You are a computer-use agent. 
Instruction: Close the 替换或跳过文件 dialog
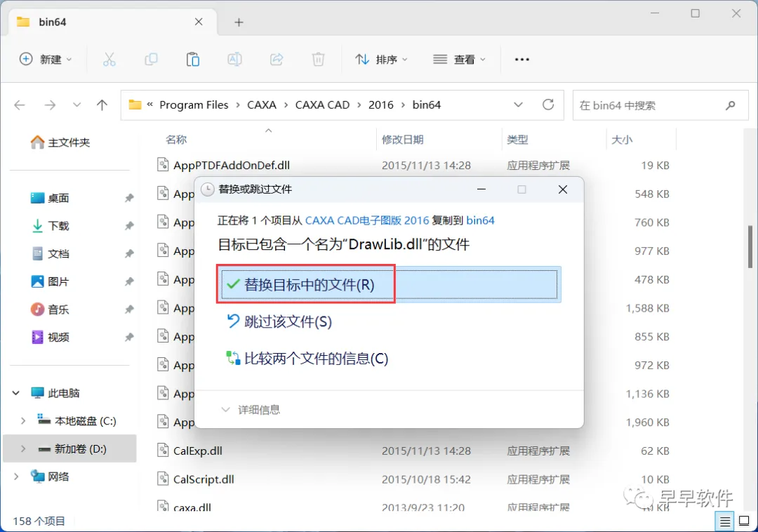(x=563, y=189)
